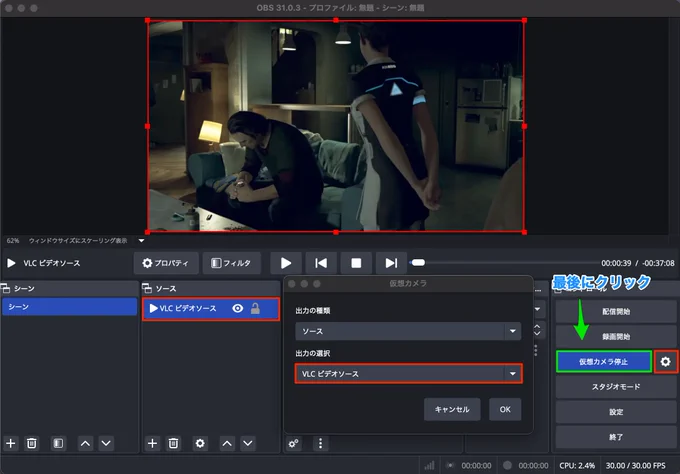The width and height of the screenshot is (680, 474).
Task: Select the シーン item in scenes list
Action: point(69,307)
